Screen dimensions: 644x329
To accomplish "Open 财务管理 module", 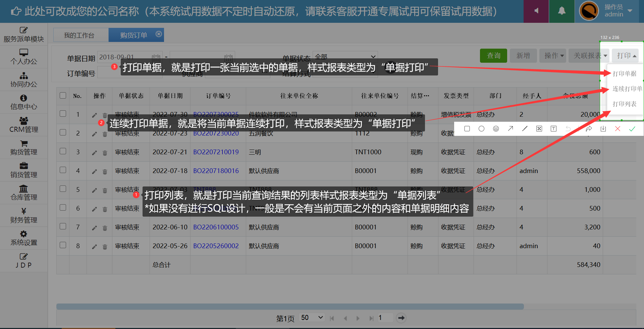I will click(23, 215).
